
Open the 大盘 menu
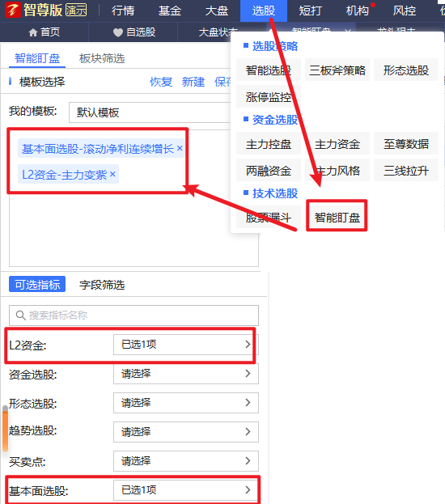pos(217,11)
